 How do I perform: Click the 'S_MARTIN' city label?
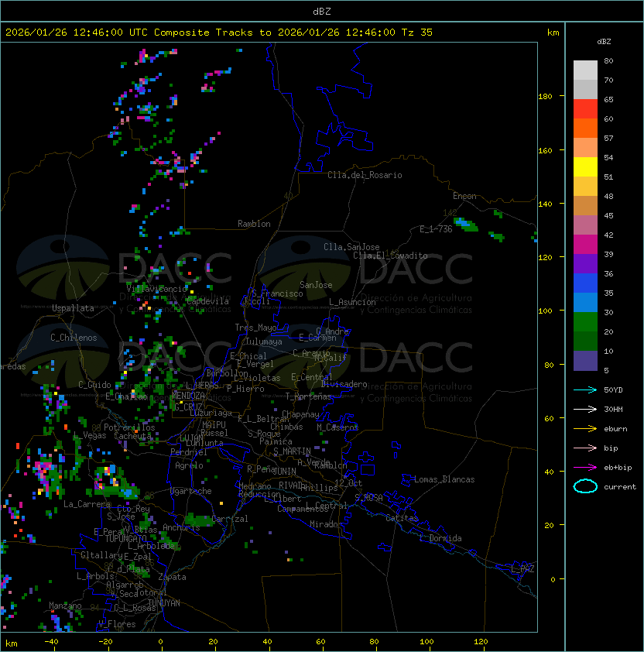pyautogui.click(x=292, y=451)
